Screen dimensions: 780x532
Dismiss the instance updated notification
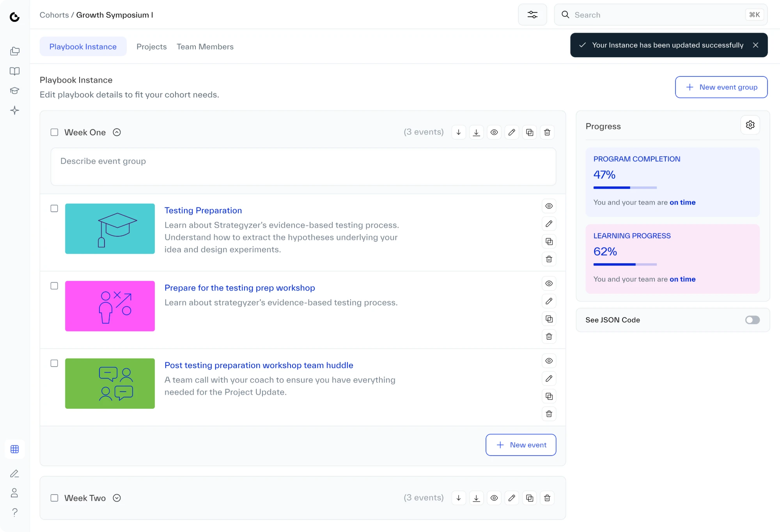click(x=755, y=45)
